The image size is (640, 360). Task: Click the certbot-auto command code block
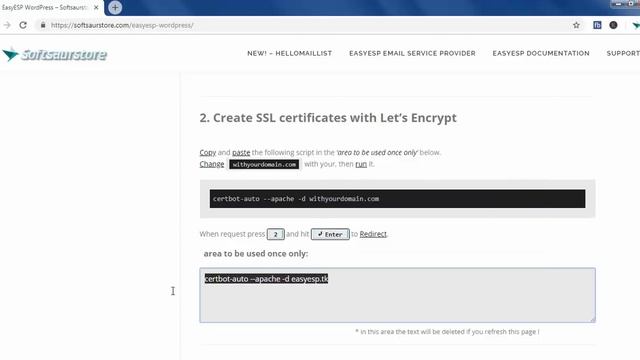pyautogui.click(x=398, y=199)
